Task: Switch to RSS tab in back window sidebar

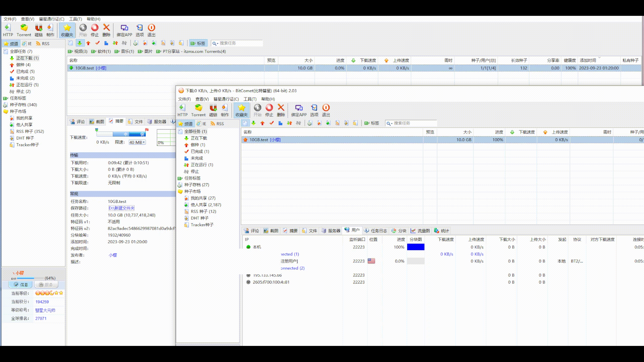Action: pos(43,44)
